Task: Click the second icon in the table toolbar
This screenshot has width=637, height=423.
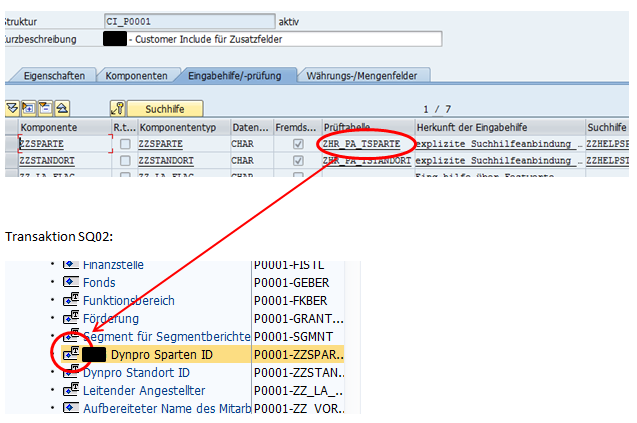Action: (28, 108)
